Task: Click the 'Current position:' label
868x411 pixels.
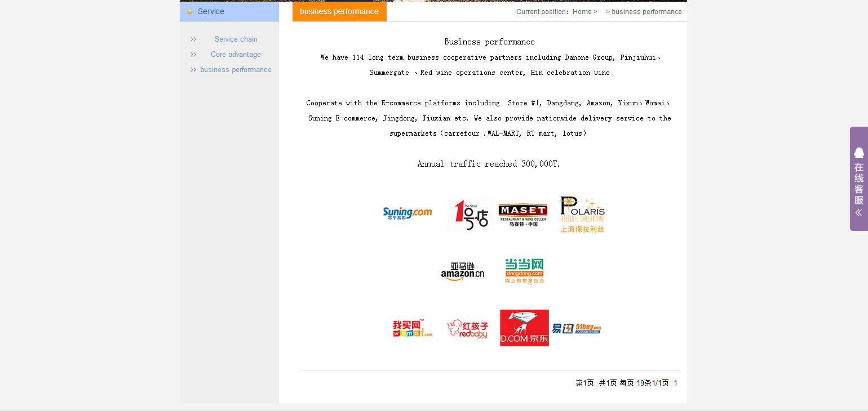Action: [x=542, y=11]
